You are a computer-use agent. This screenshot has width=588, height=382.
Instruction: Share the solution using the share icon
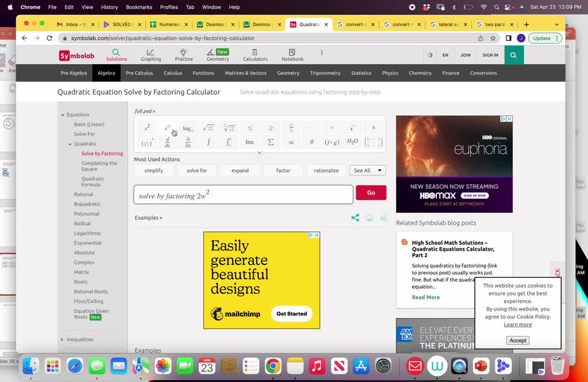355,218
